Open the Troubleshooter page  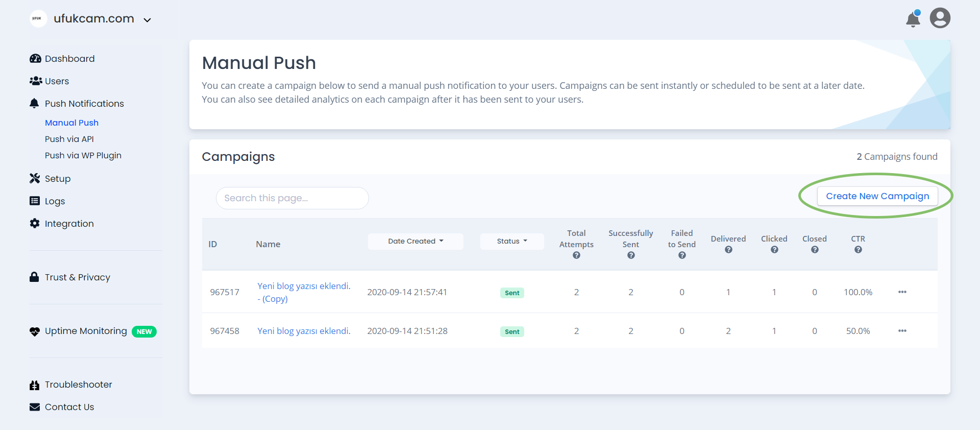(x=79, y=385)
